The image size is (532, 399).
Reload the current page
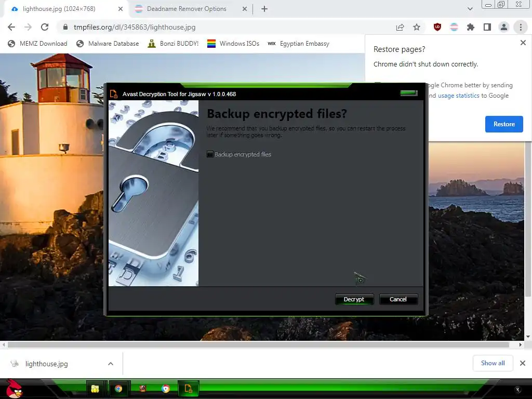tap(45, 27)
